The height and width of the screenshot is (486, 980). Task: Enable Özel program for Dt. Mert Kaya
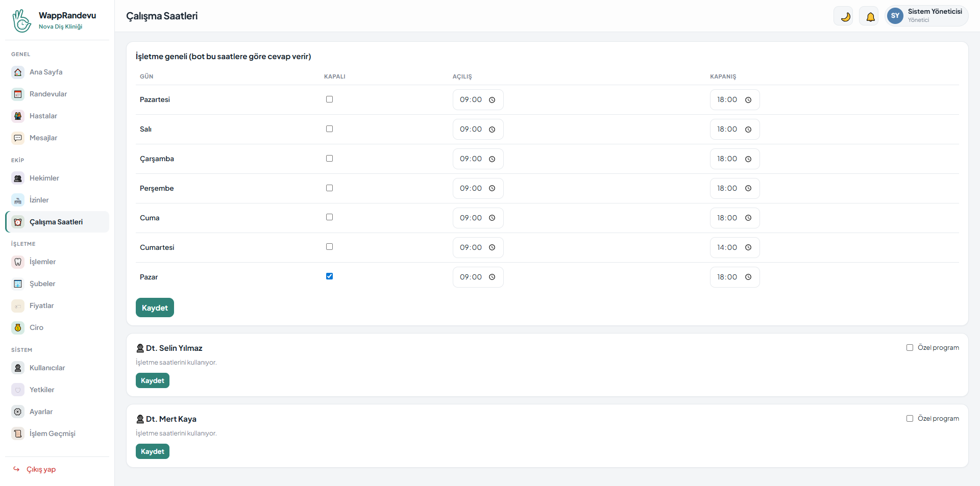coord(910,419)
